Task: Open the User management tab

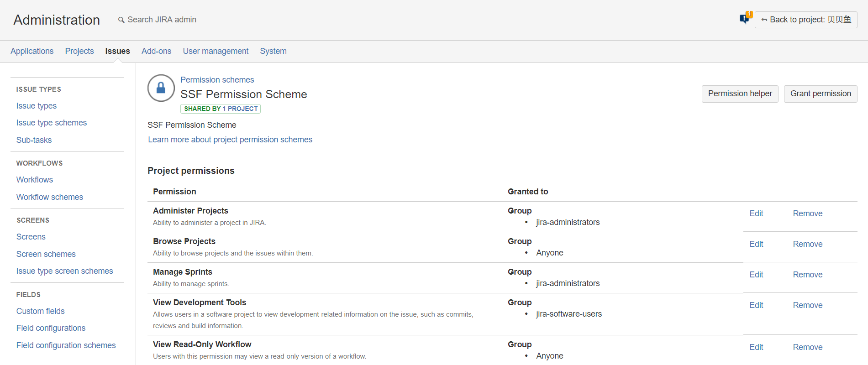Action: click(216, 51)
